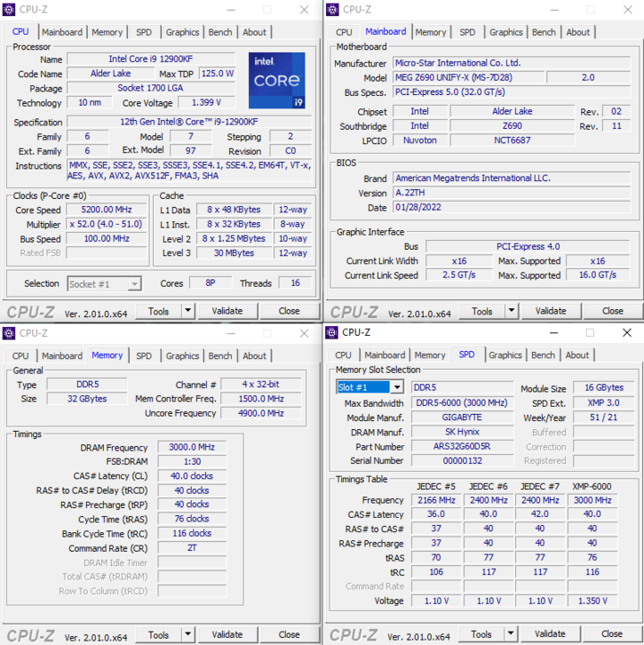Open the SPD tab in the top-left CPU window

(x=143, y=32)
